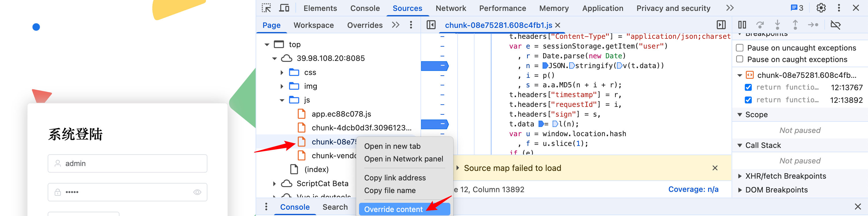The height and width of the screenshot is (216, 868).
Task: Uncheck breakpoint at 12:13767
Action: [x=749, y=88]
